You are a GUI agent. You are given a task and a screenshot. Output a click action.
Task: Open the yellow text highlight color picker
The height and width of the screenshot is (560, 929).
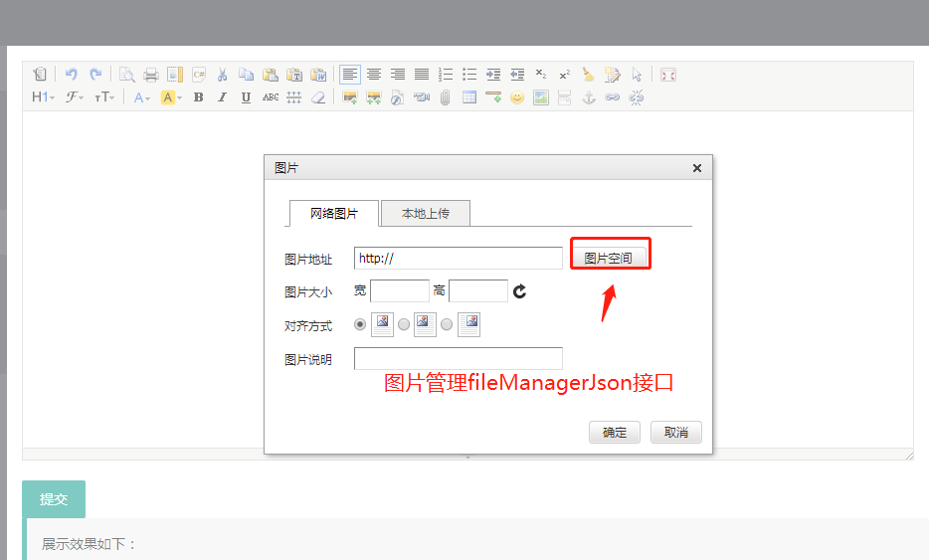171,97
